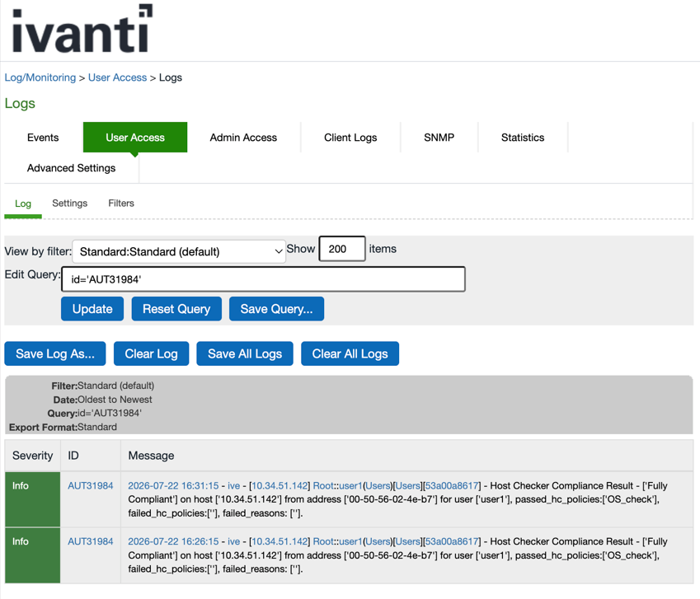Open the Statistics tab
This screenshot has width=700, height=599.
pyautogui.click(x=523, y=138)
